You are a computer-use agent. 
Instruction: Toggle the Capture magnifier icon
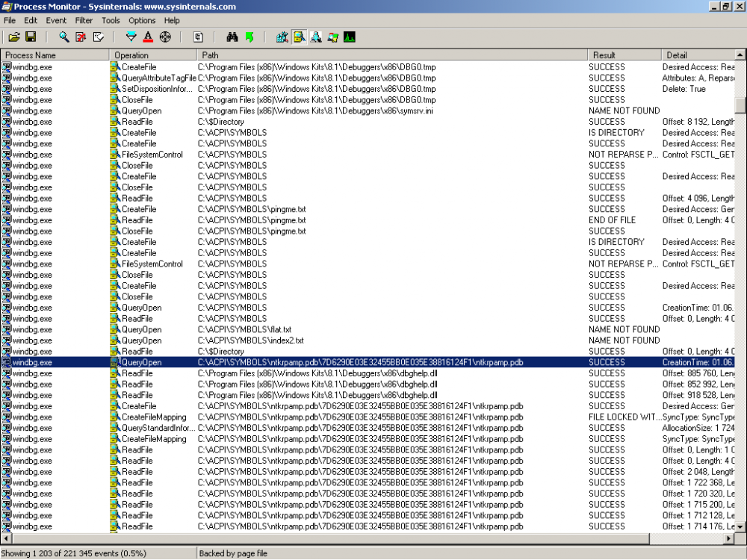point(64,37)
